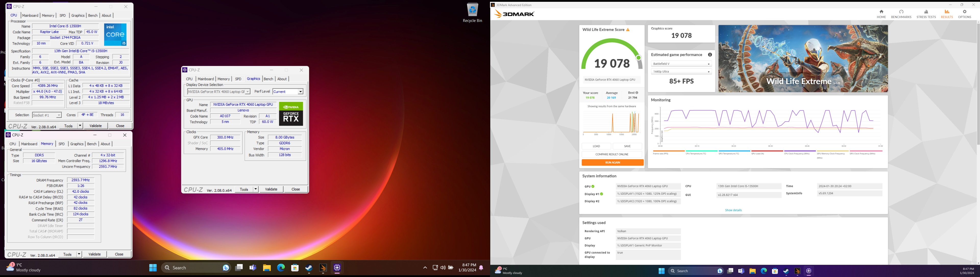Show hidden tray icons via chevron
Viewport: 980px width, 277px height.
(425, 268)
